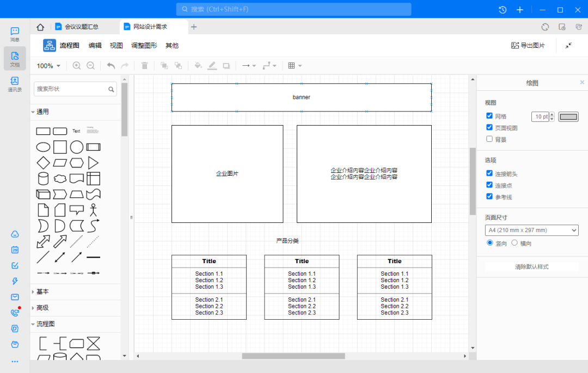Screen dimensions: 588x373
Task: Open the 视图 menu
Action: [x=117, y=45]
